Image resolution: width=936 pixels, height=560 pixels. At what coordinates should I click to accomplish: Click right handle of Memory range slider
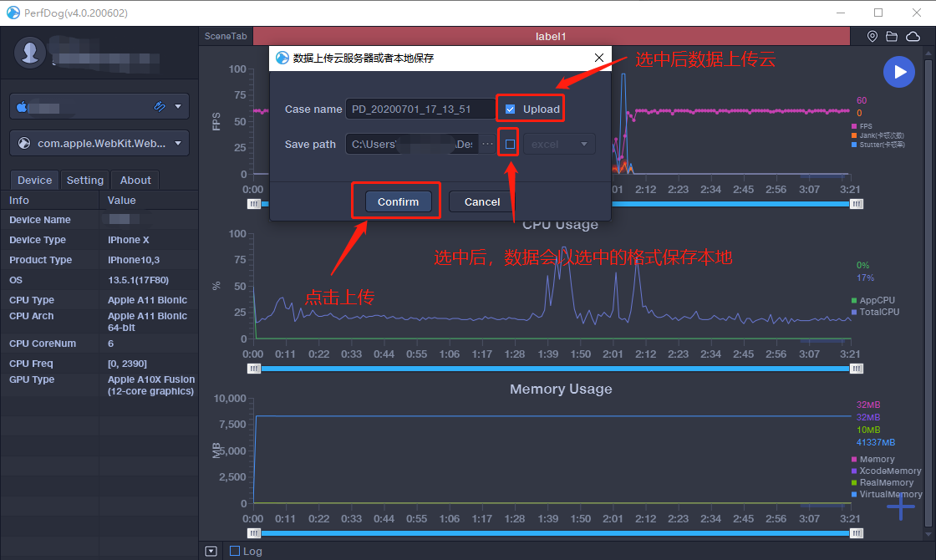pos(857,534)
